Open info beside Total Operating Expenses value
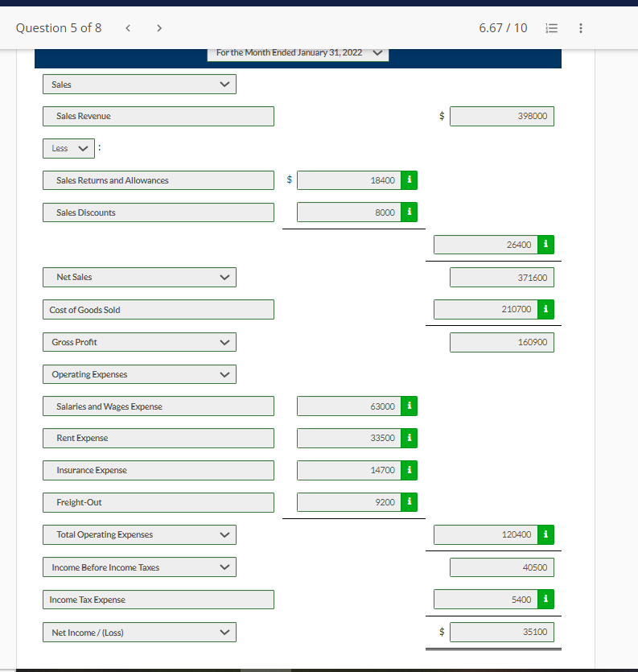The width and height of the screenshot is (638, 672). click(546, 534)
